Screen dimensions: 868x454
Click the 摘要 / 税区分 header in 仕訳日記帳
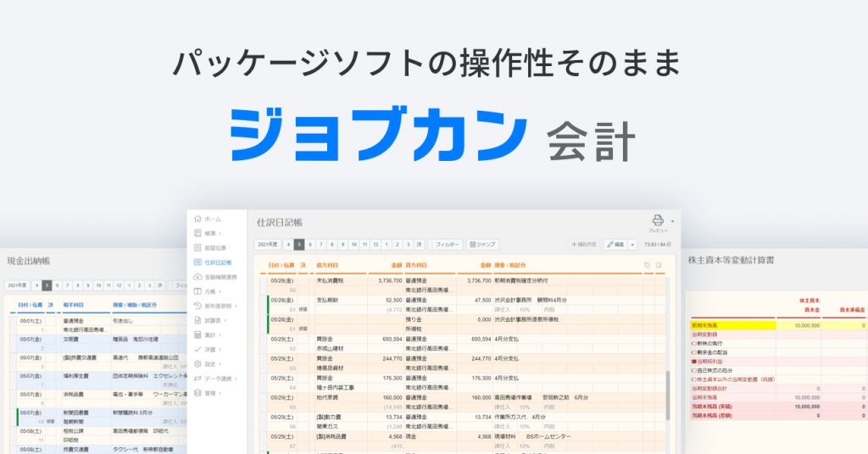tap(509, 265)
